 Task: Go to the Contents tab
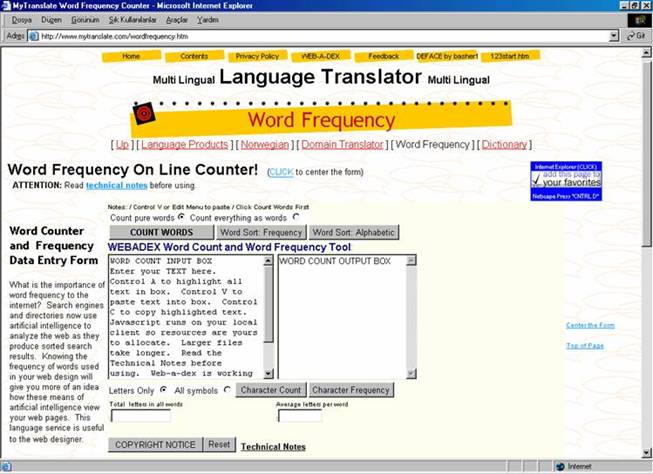click(x=194, y=56)
